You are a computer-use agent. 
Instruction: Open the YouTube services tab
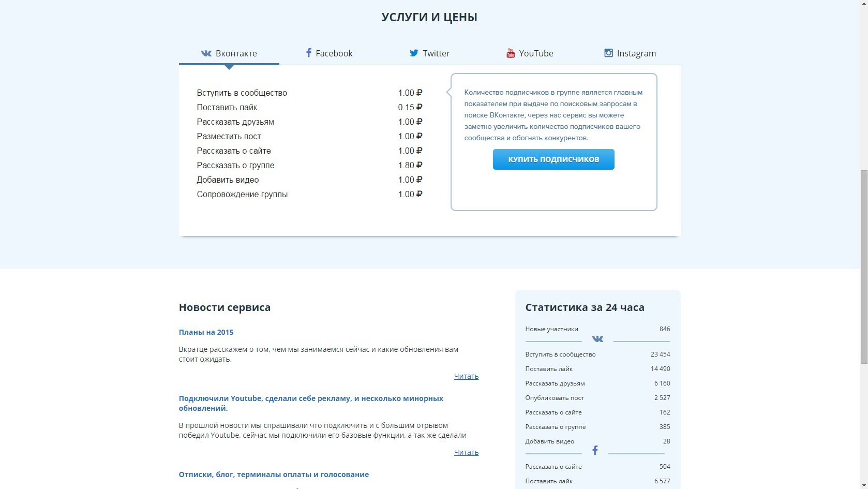530,53
